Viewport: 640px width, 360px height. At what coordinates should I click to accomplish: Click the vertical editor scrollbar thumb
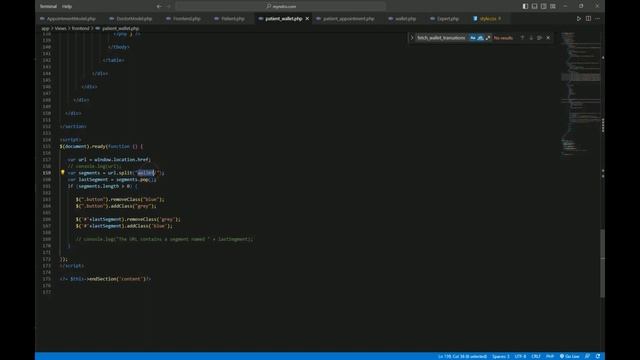click(602, 264)
